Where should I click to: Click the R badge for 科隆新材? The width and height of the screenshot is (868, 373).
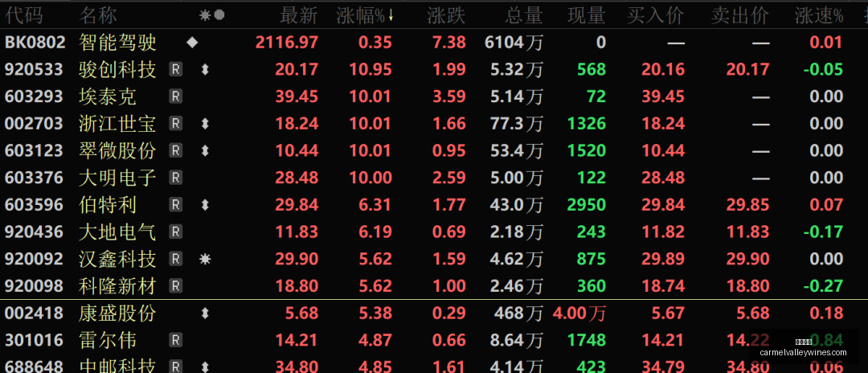(x=175, y=285)
